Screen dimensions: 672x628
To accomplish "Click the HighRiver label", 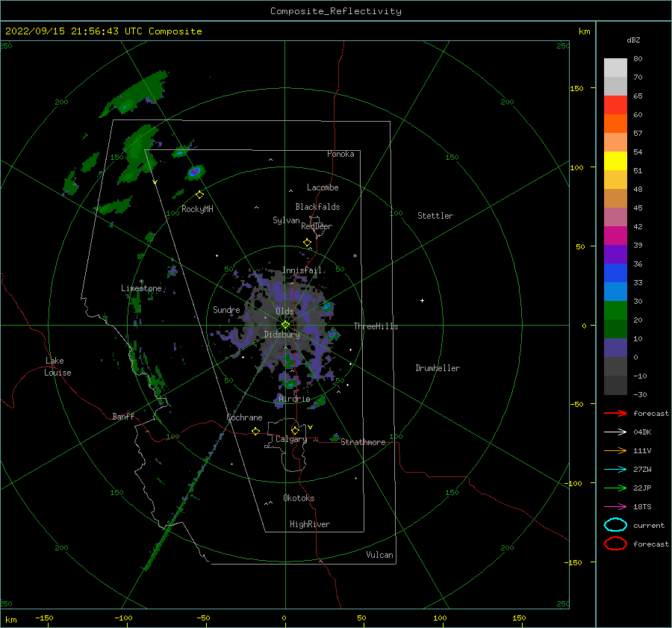I will pyautogui.click(x=310, y=524).
